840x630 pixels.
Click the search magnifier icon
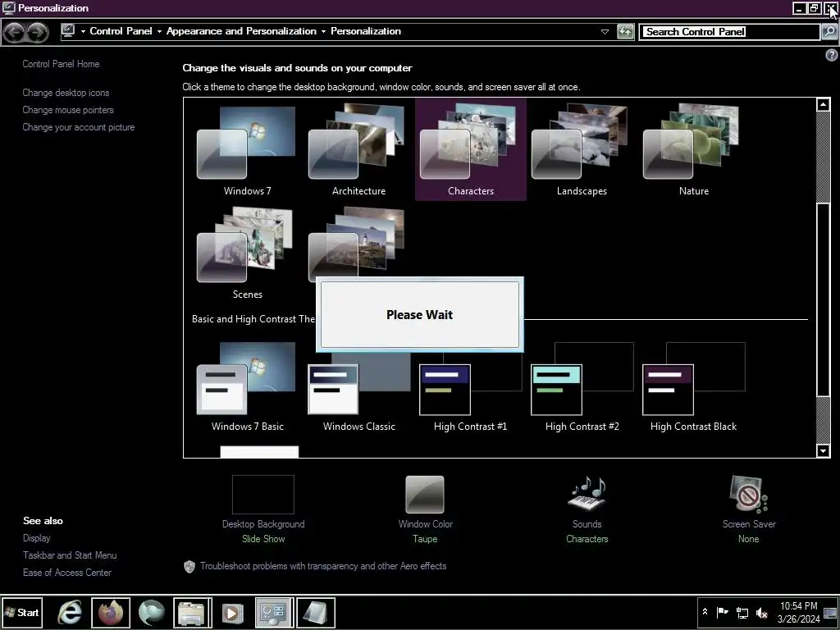(829, 32)
